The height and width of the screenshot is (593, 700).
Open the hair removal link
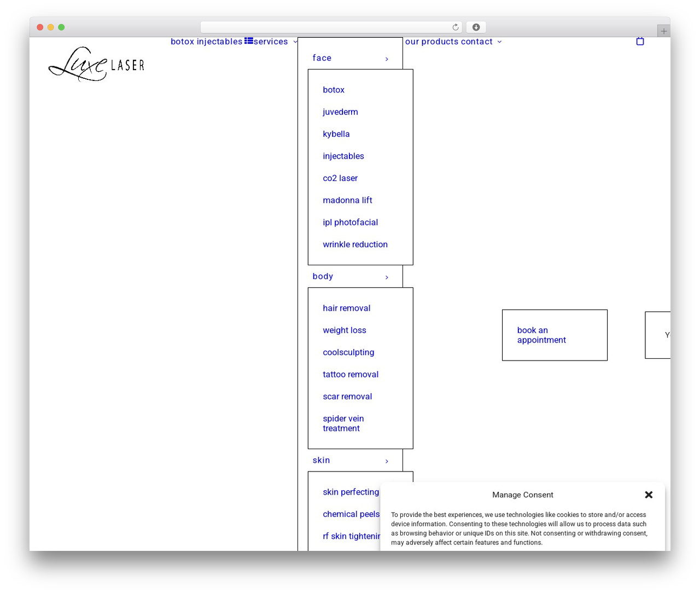click(x=347, y=308)
